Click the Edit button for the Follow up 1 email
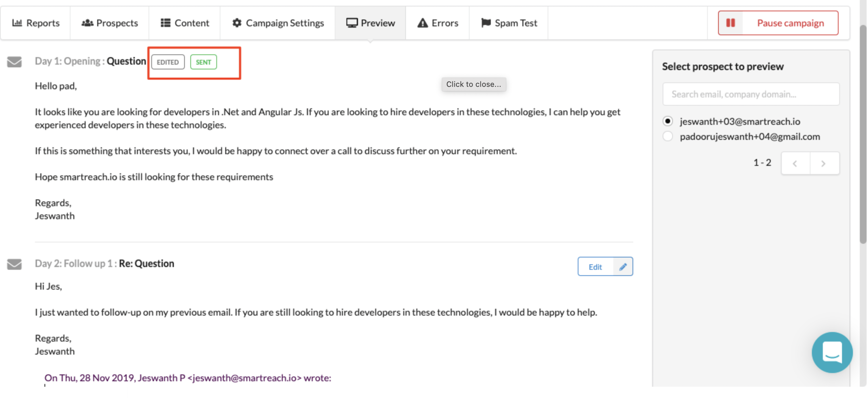 pyautogui.click(x=596, y=267)
